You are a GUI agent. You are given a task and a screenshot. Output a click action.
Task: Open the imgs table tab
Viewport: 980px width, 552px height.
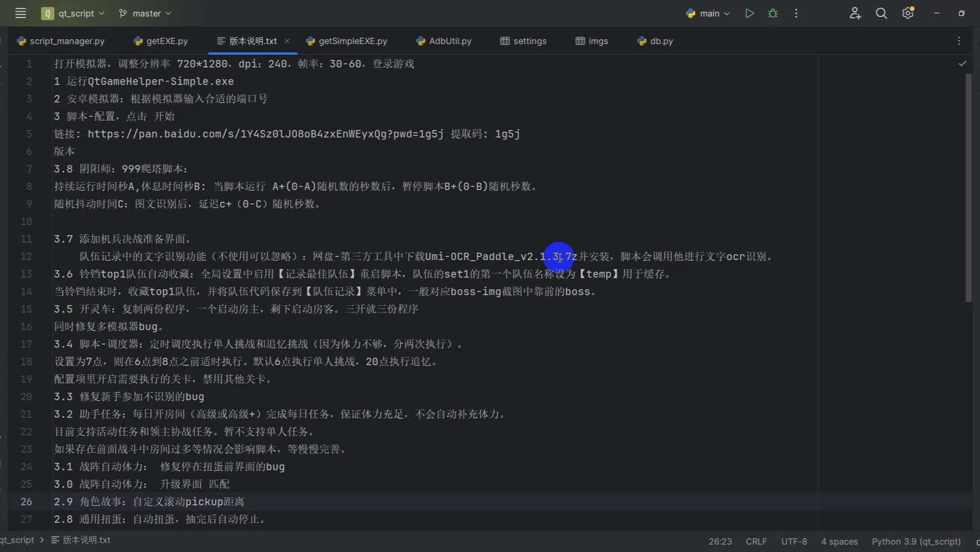(592, 41)
